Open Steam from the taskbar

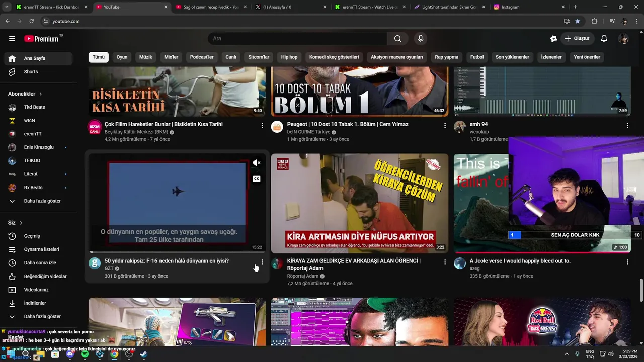click(143, 354)
